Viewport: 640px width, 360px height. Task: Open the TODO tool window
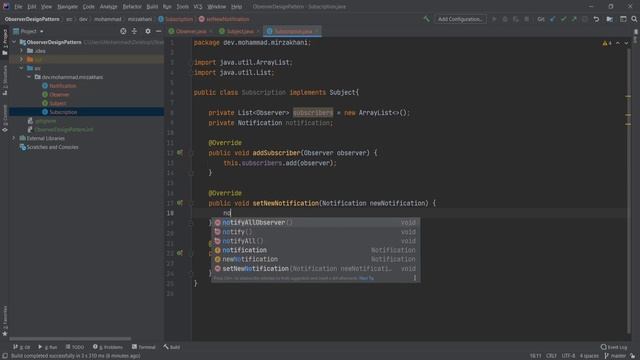tap(75, 347)
